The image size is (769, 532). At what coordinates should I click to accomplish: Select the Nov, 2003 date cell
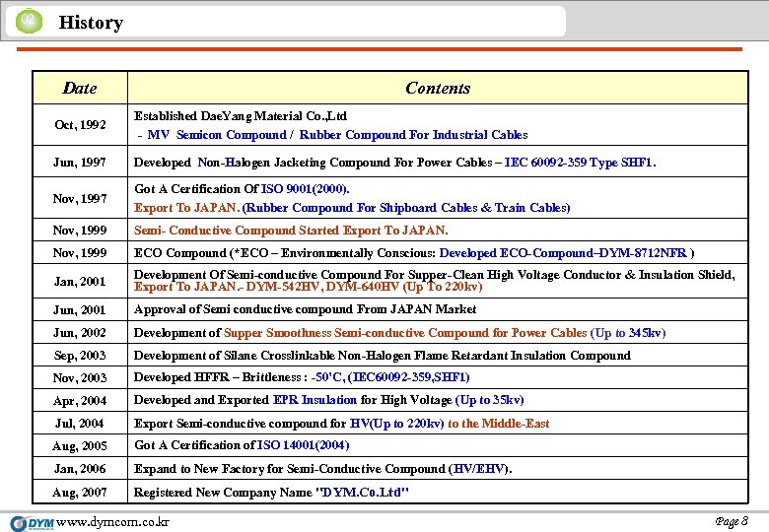click(x=80, y=377)
